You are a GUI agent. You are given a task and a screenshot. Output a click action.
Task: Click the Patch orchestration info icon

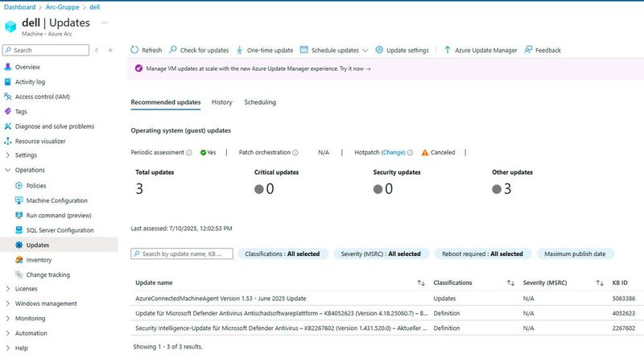(x=295, y=152)
